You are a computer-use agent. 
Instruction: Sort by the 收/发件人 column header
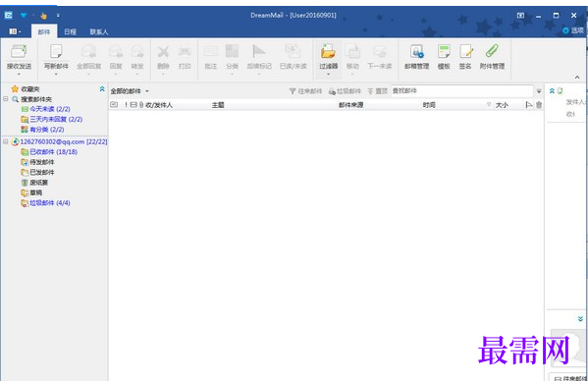click(x=159, y=105)
